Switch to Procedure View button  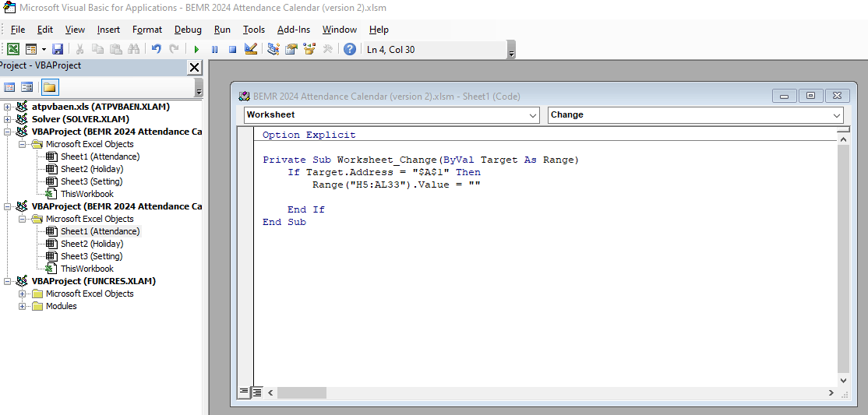click(244, 392)
